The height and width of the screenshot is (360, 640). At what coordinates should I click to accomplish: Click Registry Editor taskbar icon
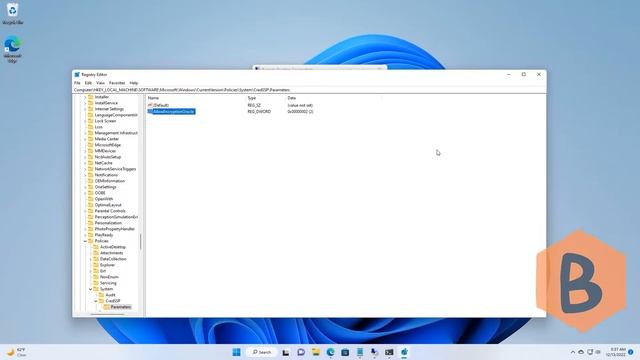point(404,352)
